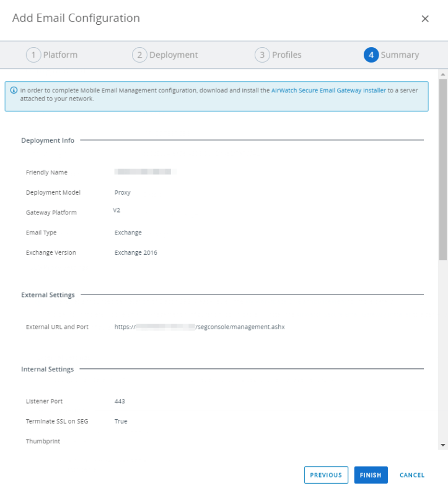Viewport: 448px width, 493px height.
Task: Jump to the Deployment step
Action: pos(165,55)
